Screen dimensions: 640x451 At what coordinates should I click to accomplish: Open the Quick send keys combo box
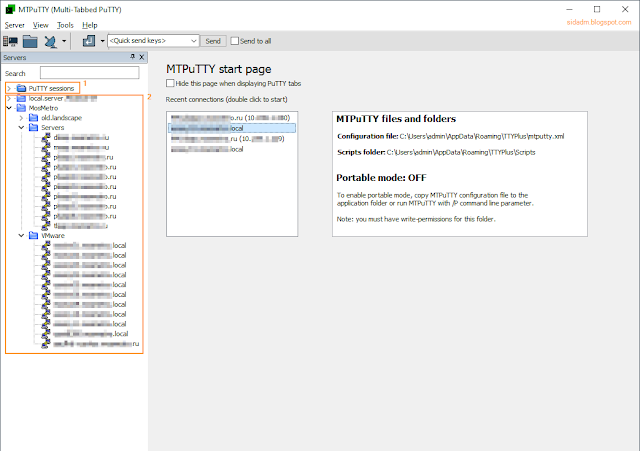point(153,41)
